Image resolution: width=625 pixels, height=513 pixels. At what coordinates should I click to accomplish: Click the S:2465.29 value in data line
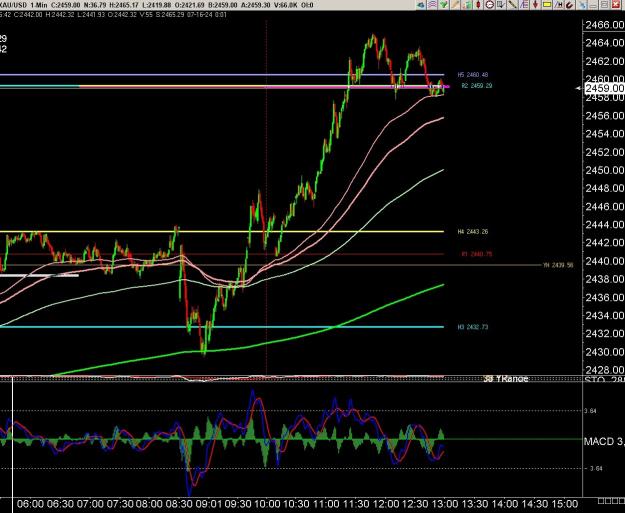pyautogui.click(x=170, y=14)
